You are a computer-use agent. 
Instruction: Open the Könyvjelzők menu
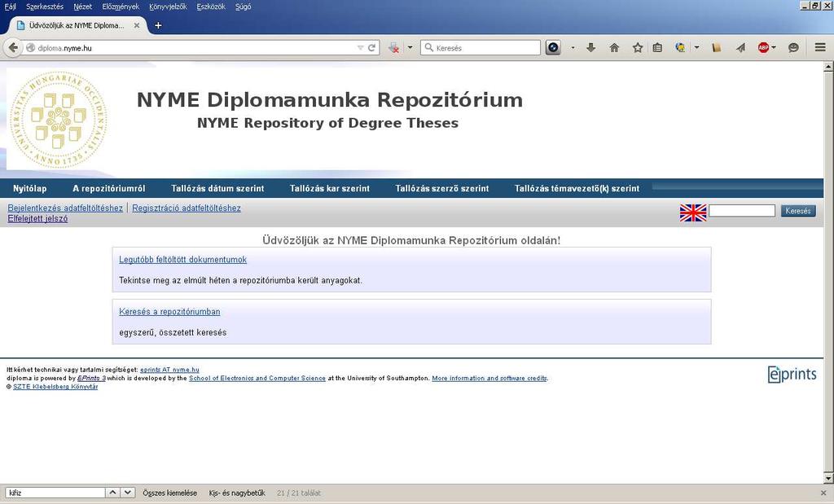pos(168,7)
